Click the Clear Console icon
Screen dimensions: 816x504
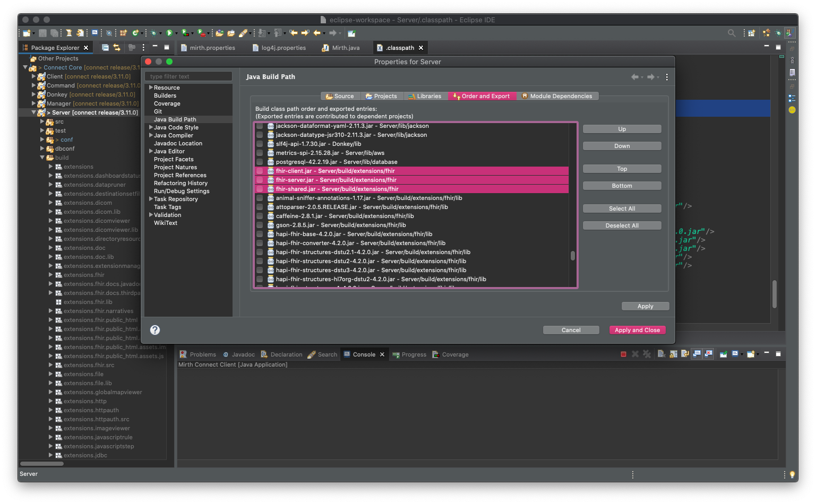662,354
